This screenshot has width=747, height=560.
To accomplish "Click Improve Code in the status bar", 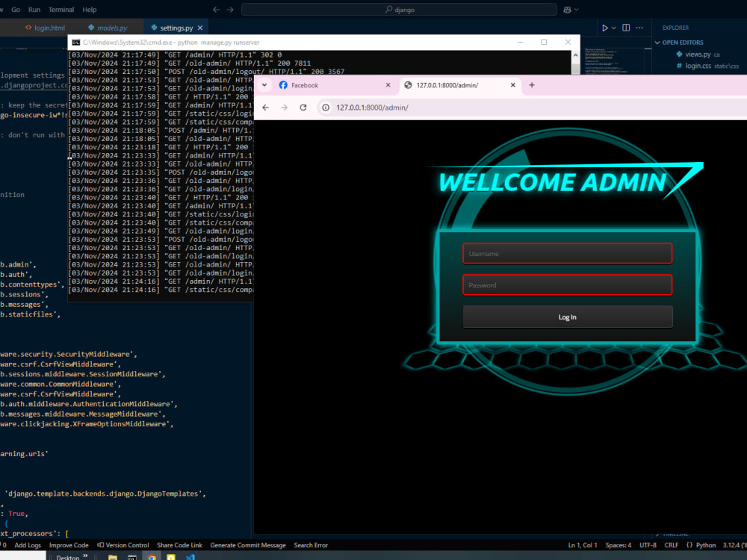I will point(69,545).
